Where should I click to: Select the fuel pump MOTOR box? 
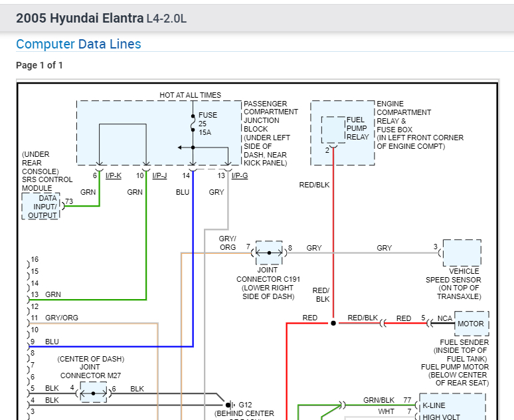(x=471, y=324)
